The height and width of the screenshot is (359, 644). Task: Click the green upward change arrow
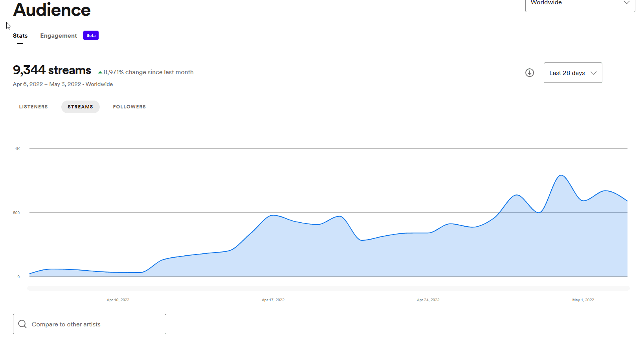(x=100, y=72)
